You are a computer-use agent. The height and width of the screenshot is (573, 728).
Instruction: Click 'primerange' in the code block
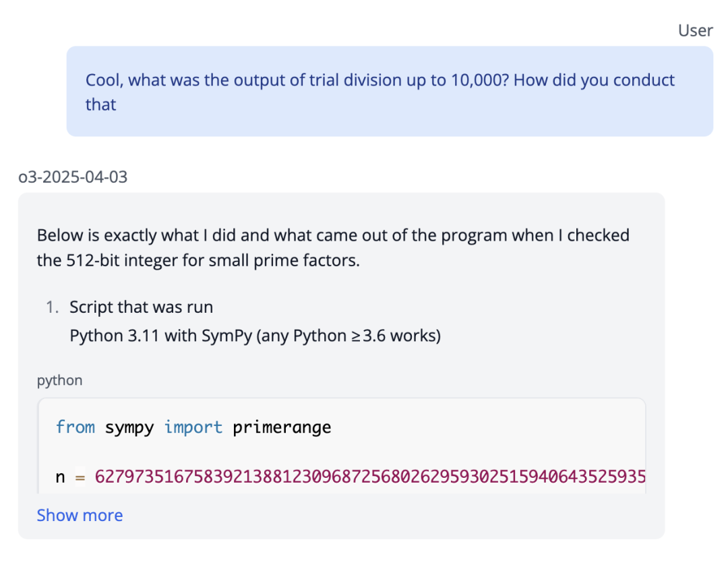point(282,427)
